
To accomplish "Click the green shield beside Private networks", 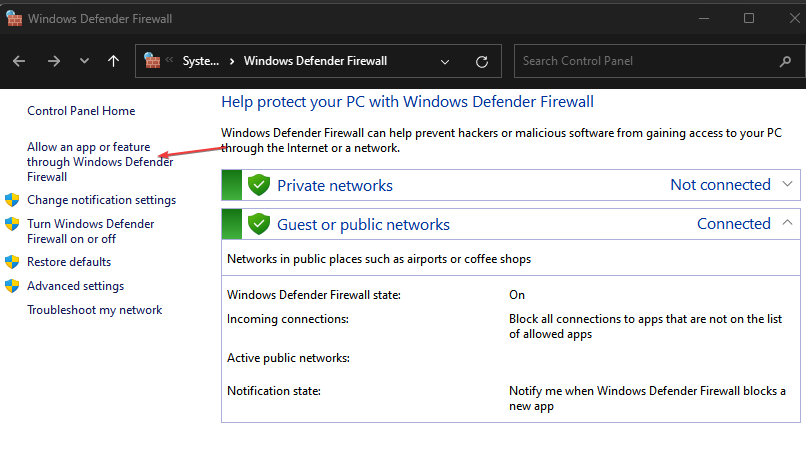I will pos(260,185).
